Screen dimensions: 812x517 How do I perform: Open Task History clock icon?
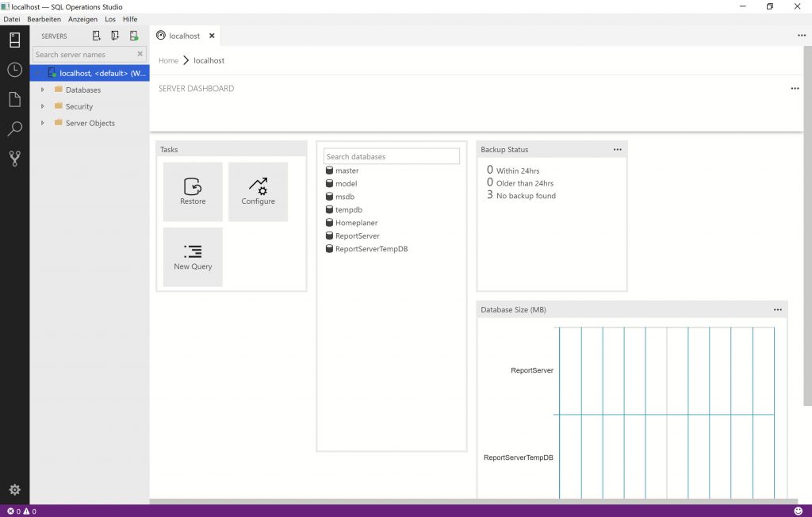tap(14, 70)
